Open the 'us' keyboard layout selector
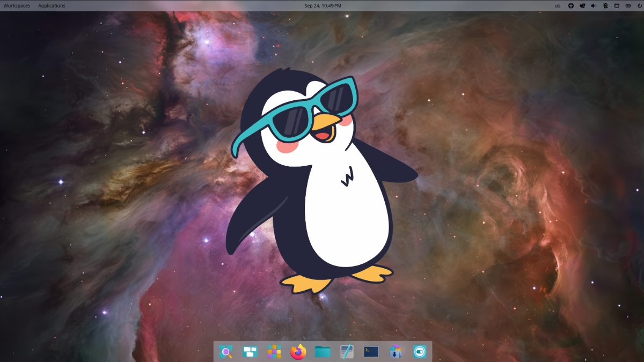644x362 pixels. pos(558,6)
